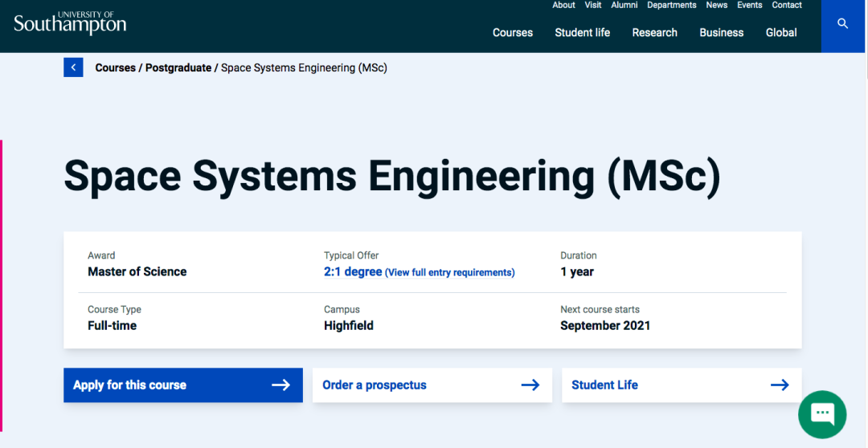Screen dimensions: 868x448
Task: Go to Postgraduate in the breadcrumb
Action: pyautogui.click(x=178, y=67)
